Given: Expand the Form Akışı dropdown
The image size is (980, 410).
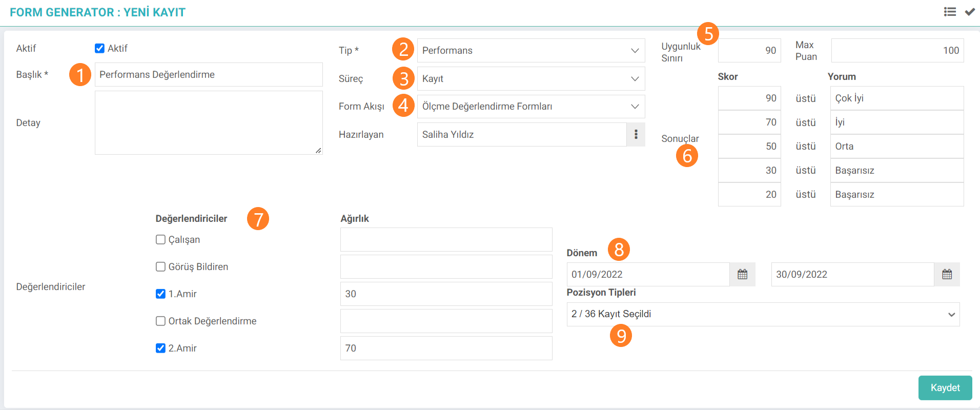Looking at the screenshot, I should 531,106.
